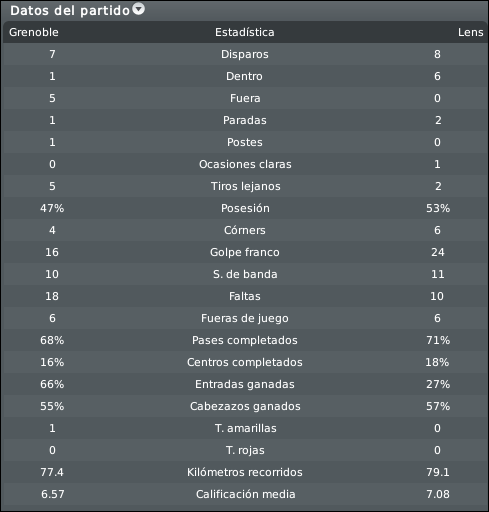Select the Fueras de juego row

point(245,318)
